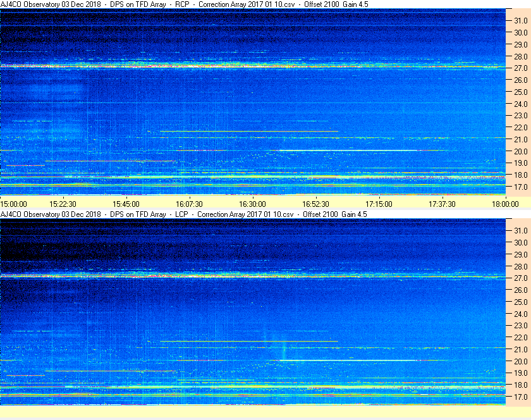The image size is (531, 420).
Task: Click the 31.0 frequency label, LCP plot
Action: point(521,230)
